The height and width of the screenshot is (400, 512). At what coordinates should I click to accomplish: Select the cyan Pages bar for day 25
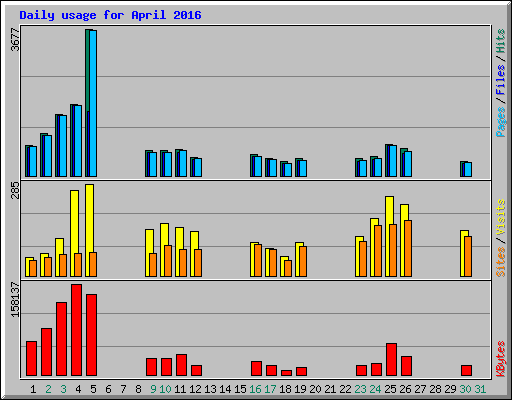(393, 161)
